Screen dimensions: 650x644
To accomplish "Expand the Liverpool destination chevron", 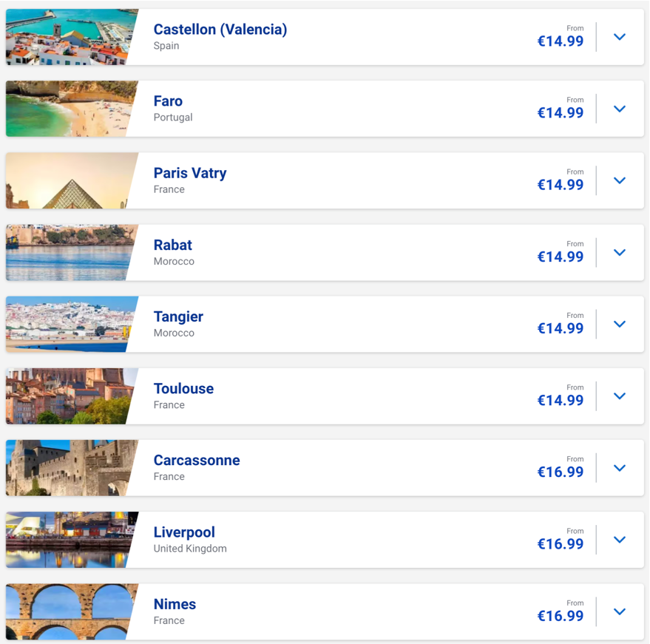I will click(620, 540).
